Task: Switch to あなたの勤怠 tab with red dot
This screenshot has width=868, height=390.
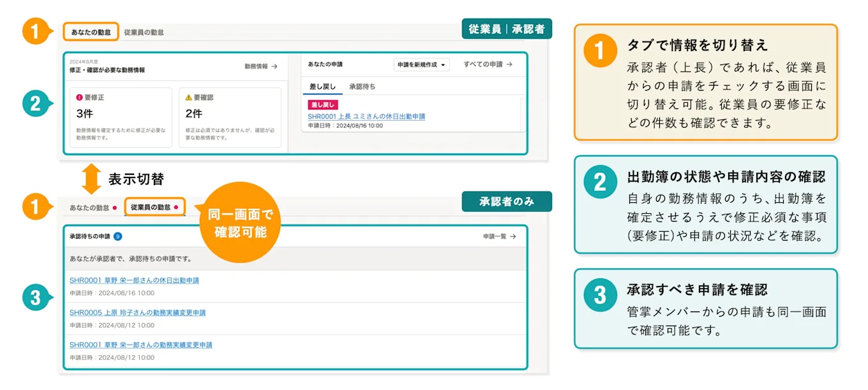Action: tap(93, 207)
